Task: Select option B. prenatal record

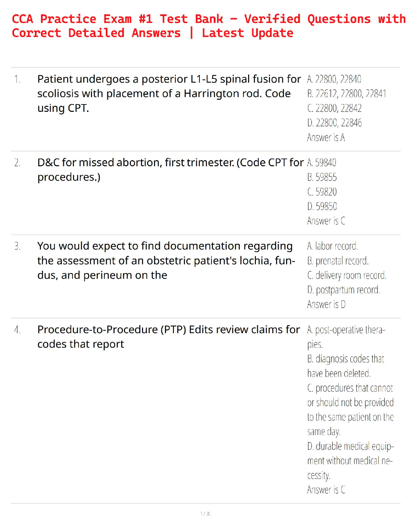Action: [x=338, y=261]
